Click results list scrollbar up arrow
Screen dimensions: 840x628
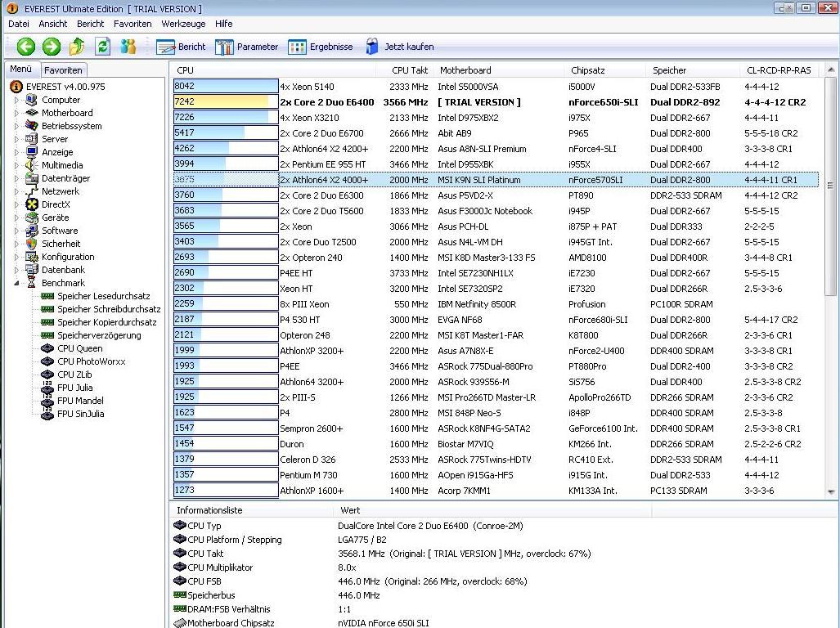[830, 70]
